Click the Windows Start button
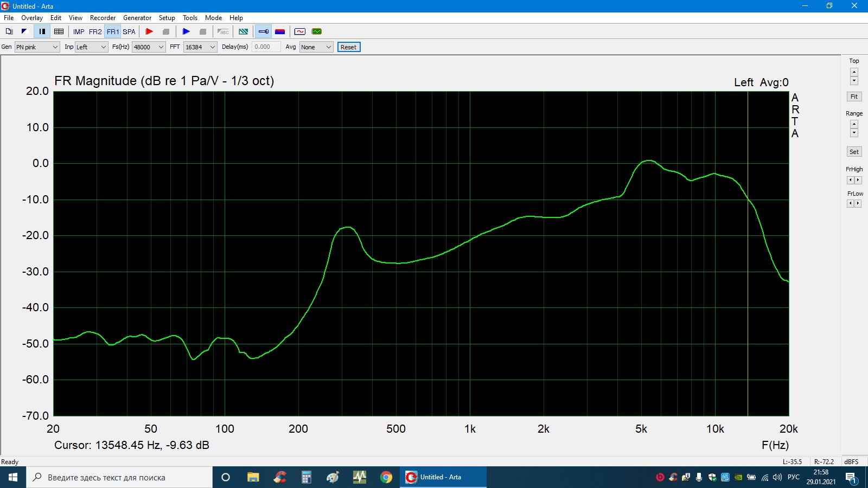 (13, 477)
